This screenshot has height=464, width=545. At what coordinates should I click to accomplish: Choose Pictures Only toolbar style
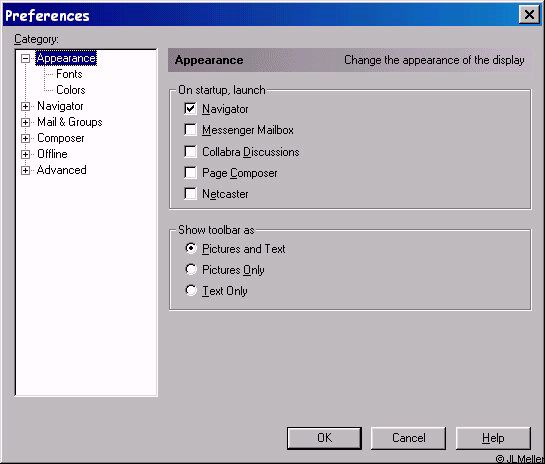(191, 269)
